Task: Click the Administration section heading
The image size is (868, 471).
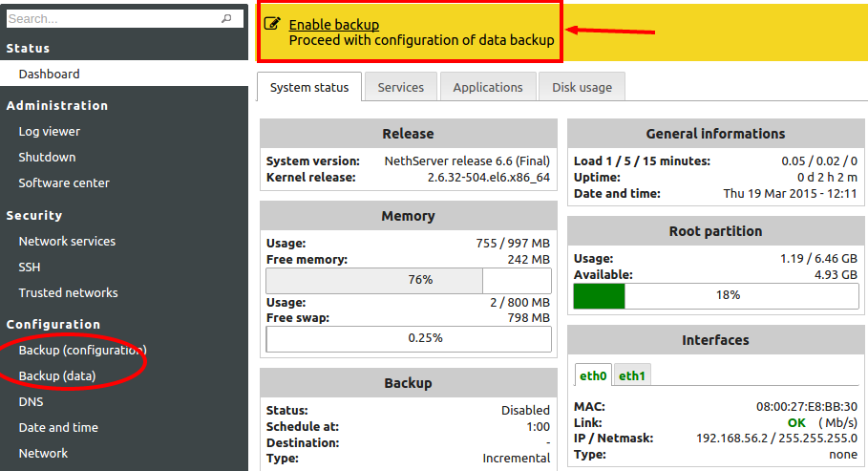Action: point(57,105)
